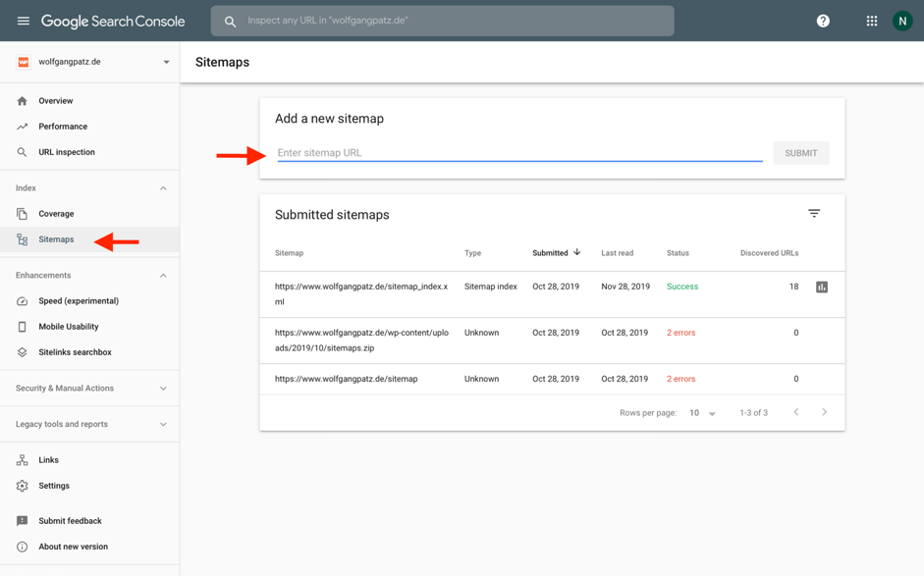The height and width of the screenshot is (576, 924).
Task: Click 2 errors status of sitemaps.zip row
Action: (x=680, y=333)
